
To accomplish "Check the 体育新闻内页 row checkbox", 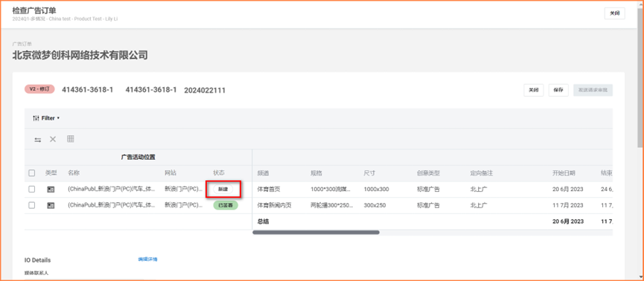I will (x=31, y=205).
